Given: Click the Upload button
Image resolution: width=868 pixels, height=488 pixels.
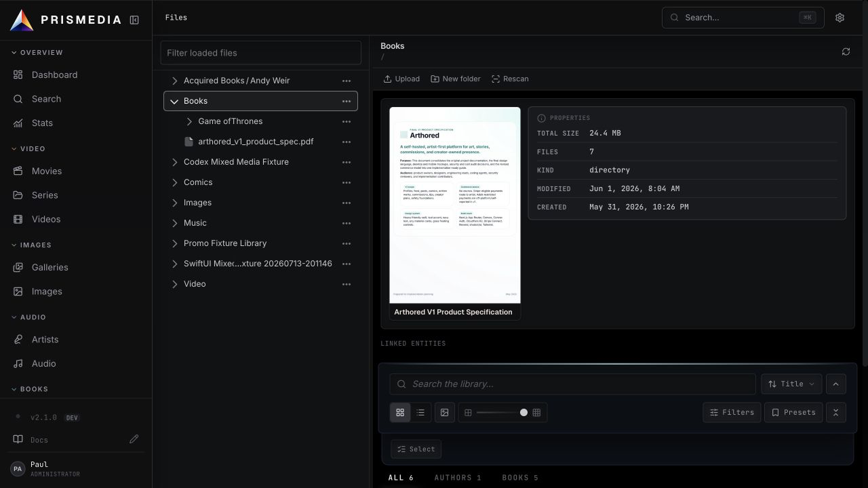Looking at the screenshot, I should click(x=401, y=79).
